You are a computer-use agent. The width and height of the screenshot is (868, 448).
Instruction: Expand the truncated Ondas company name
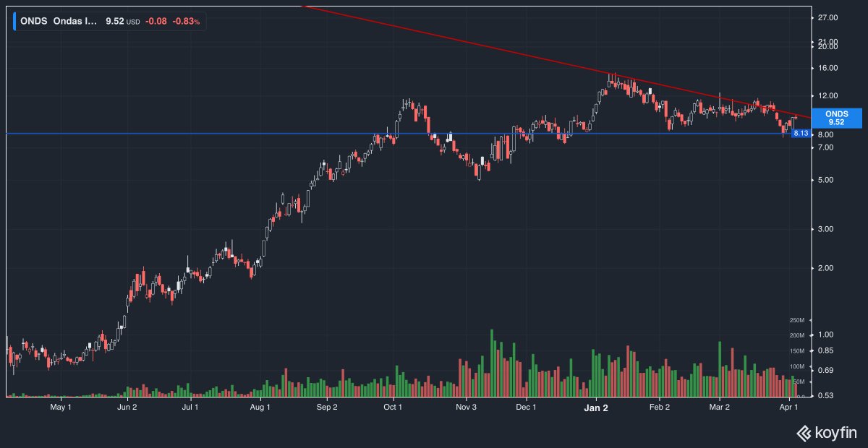[75, 21]
